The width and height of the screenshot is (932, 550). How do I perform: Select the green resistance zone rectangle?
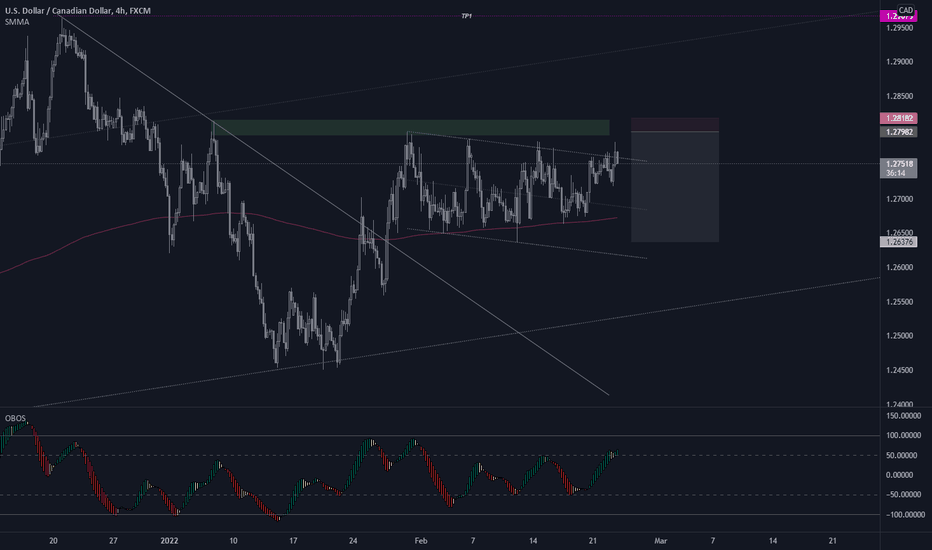click(411, 128)
